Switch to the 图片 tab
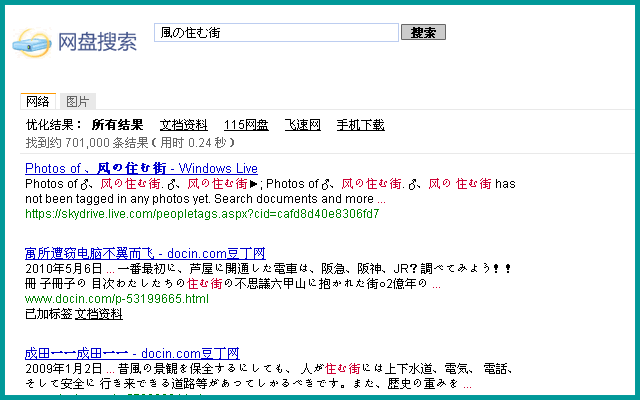The height and width of the screenshot is (400, 640). coord(77,101)
